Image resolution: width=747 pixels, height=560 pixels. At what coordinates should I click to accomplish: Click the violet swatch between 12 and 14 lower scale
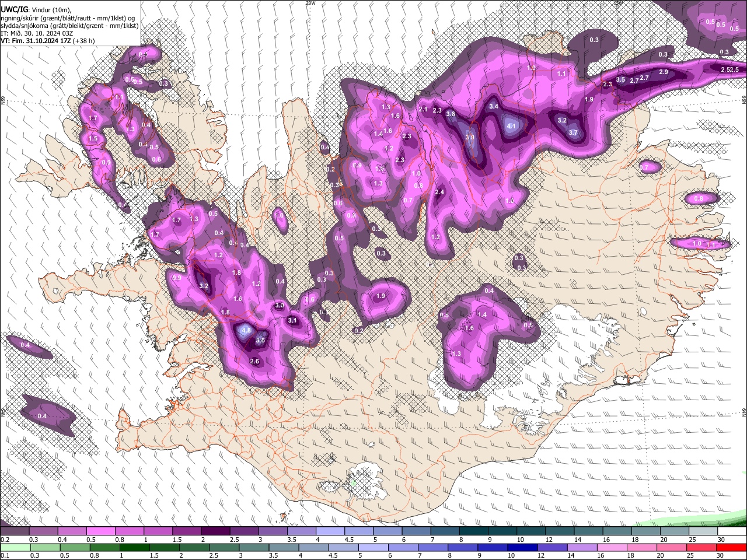click(553, 547)
